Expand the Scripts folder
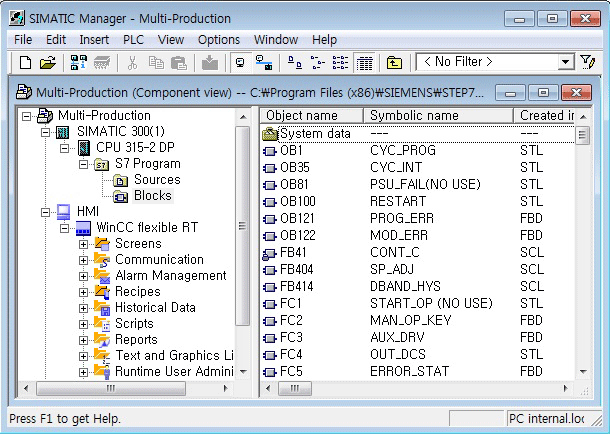The height and width of the screenshot is (434, 610). pos(83,324)
